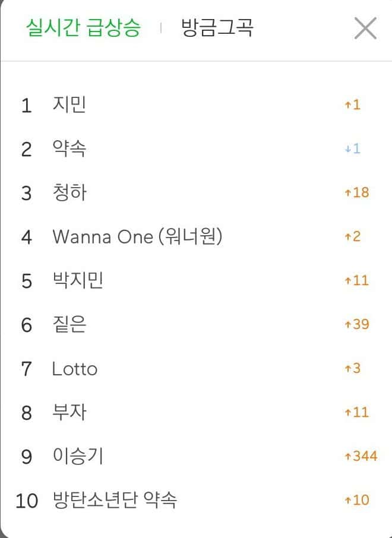
Task: Click the up-18 rank indicator beside 청하
Action: (x=356, y=192)
